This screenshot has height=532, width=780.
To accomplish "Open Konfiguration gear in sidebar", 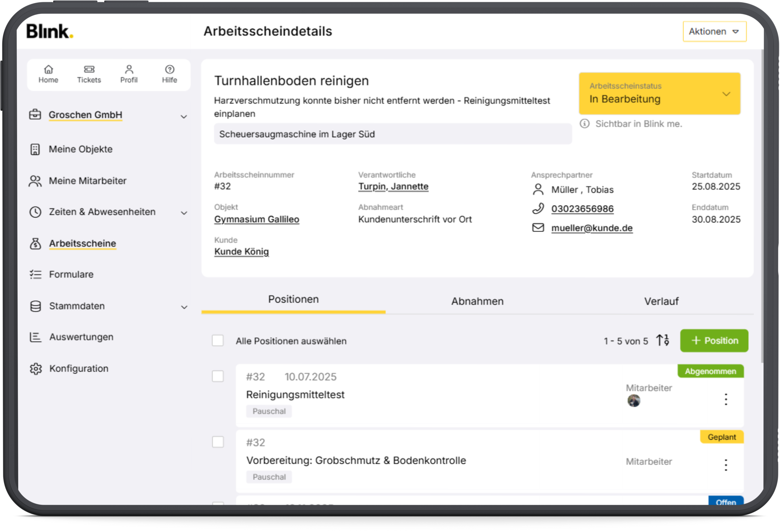I will click(x=35, y=369).
